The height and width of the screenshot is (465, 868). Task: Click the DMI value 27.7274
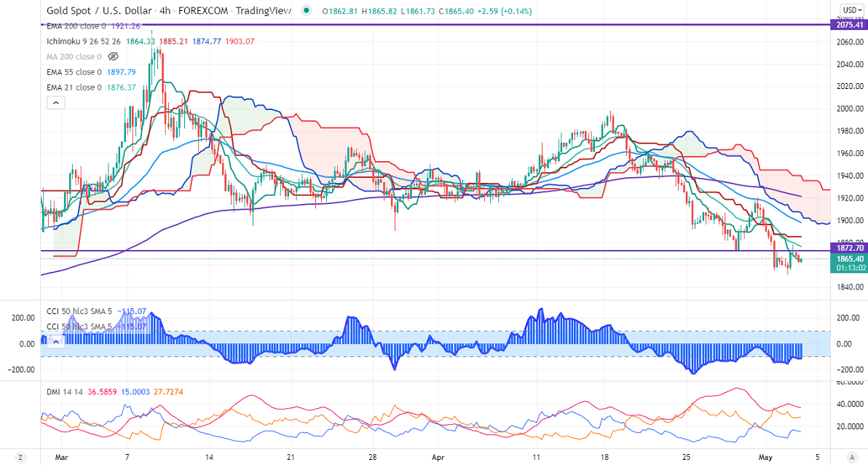coord(168,392)
